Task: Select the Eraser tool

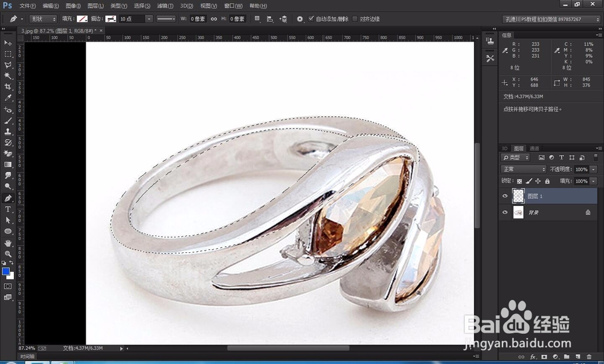Action: point(8,153)
